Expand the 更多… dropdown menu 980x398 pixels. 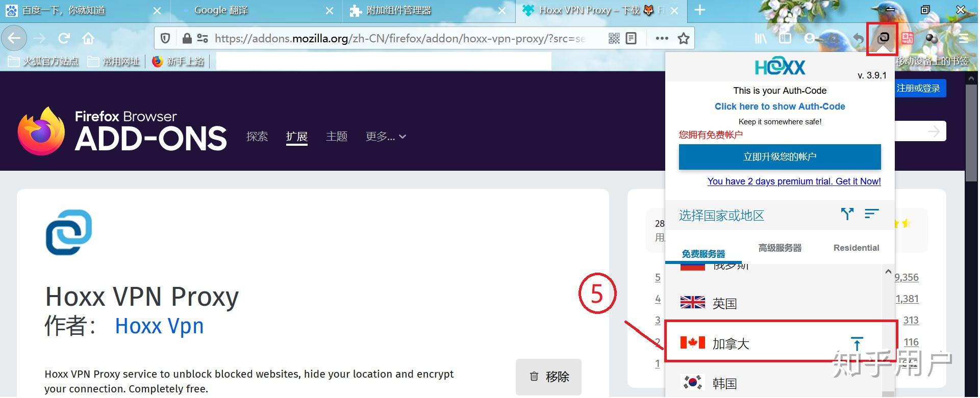pyautogui.click(x=386, y=137)
